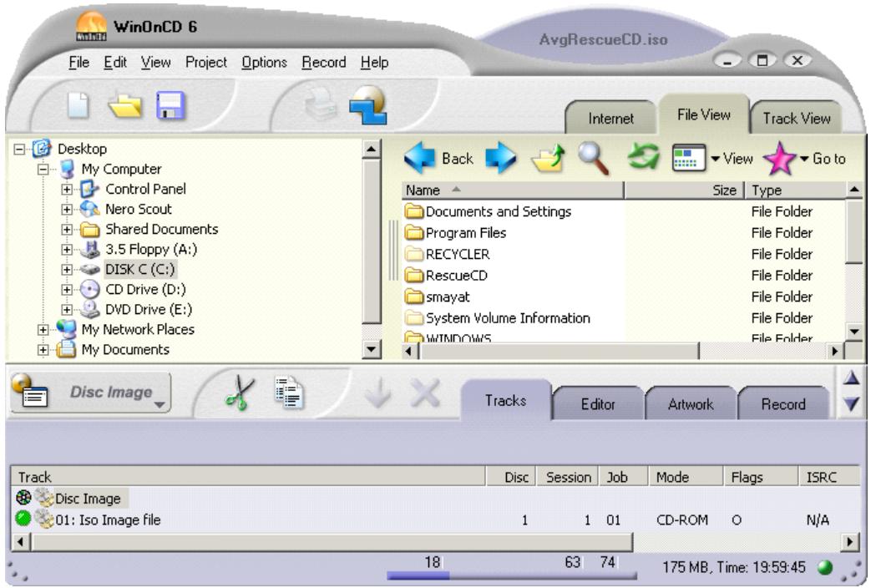
Task: Open the Artwork tab
Action: pos(691,403)
